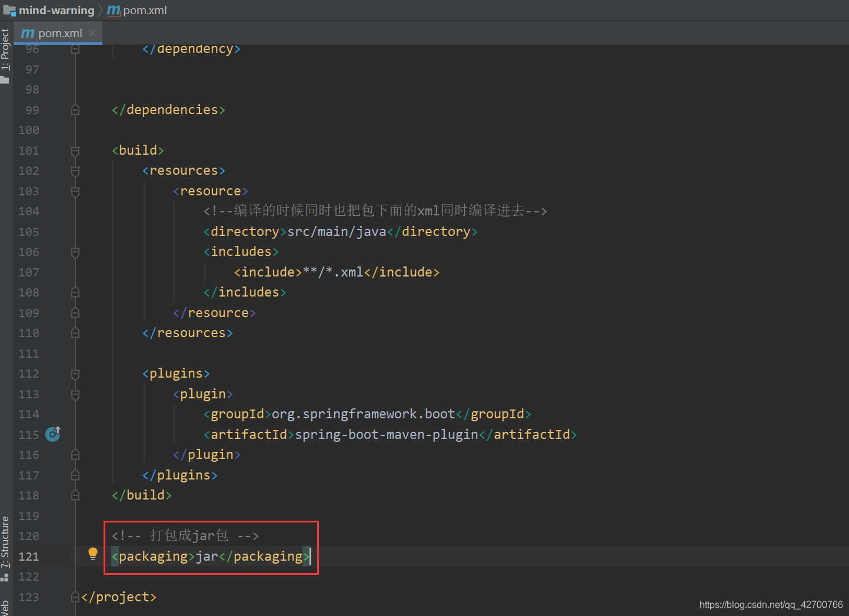Click the Chinese comment on line 104
This screenshot has width=849, height=616.
pyautogui.click(x=375, y=211)
